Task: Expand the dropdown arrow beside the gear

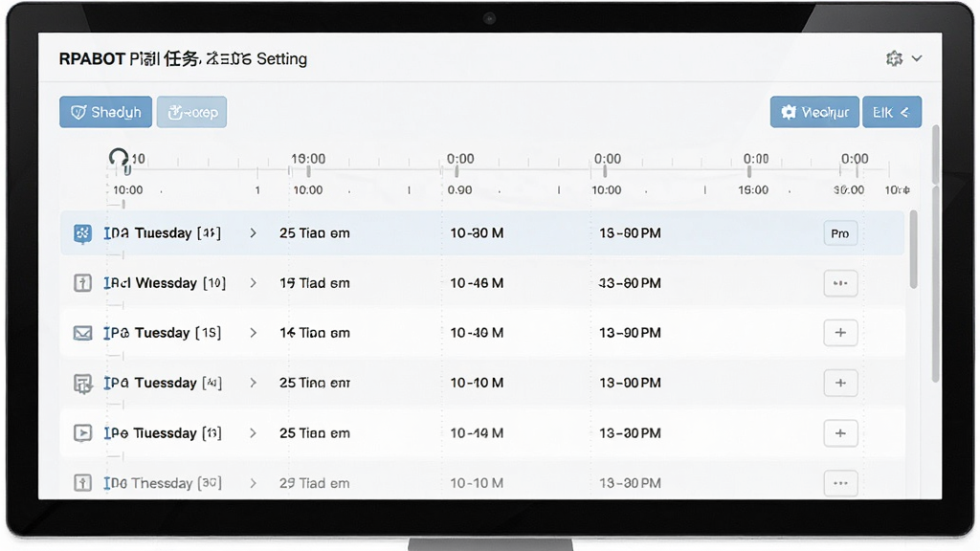Action: tap(917, 58)
